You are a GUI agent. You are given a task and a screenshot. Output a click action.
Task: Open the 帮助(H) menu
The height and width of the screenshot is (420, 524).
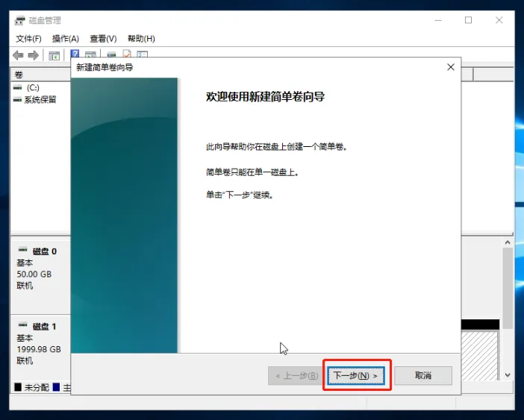pyautogui.click(x=141, y=39)
